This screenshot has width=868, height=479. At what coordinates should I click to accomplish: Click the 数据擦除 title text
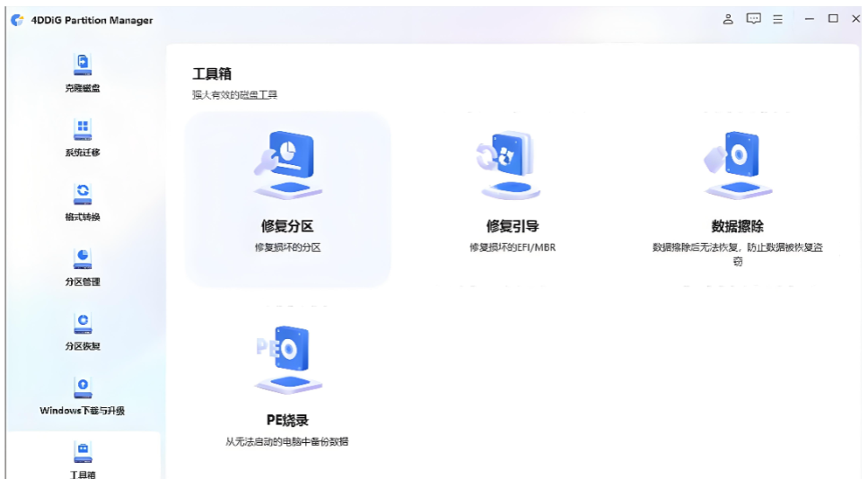click(x=737, y=226)
